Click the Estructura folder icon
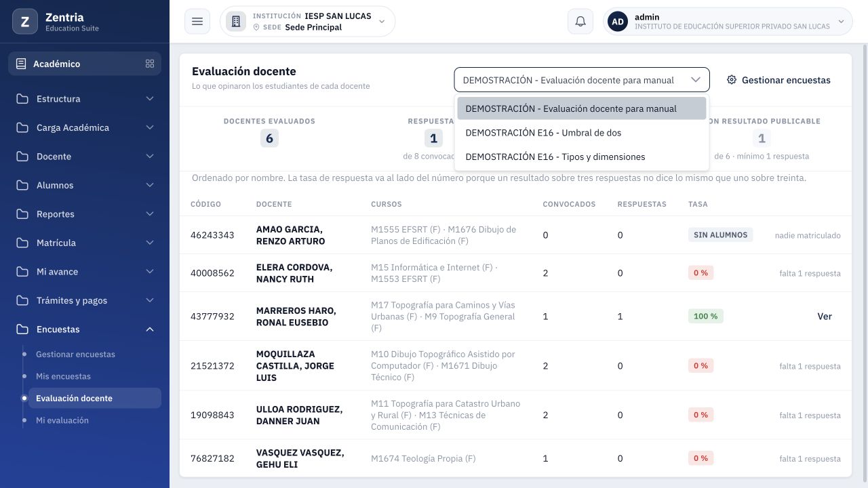Viewport: 868px width, 488px height. pyautogui.click(x=23, y=99)
